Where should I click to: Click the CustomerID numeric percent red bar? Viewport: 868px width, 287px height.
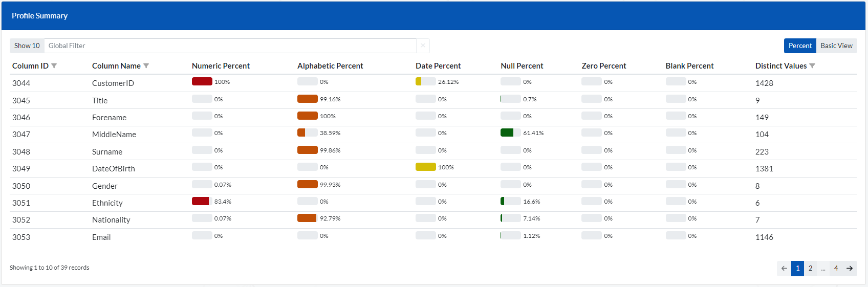point(202,81)
